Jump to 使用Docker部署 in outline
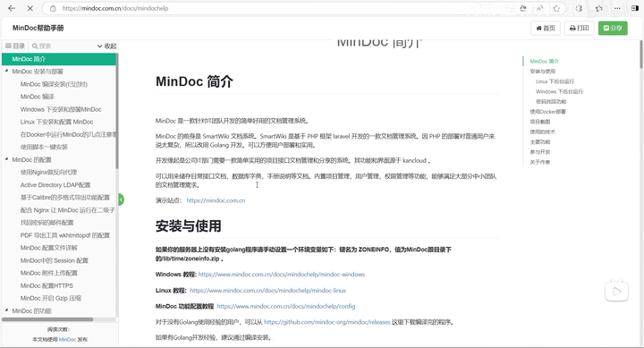The width and height of the screenshot is (644, 348). point(547,112)
